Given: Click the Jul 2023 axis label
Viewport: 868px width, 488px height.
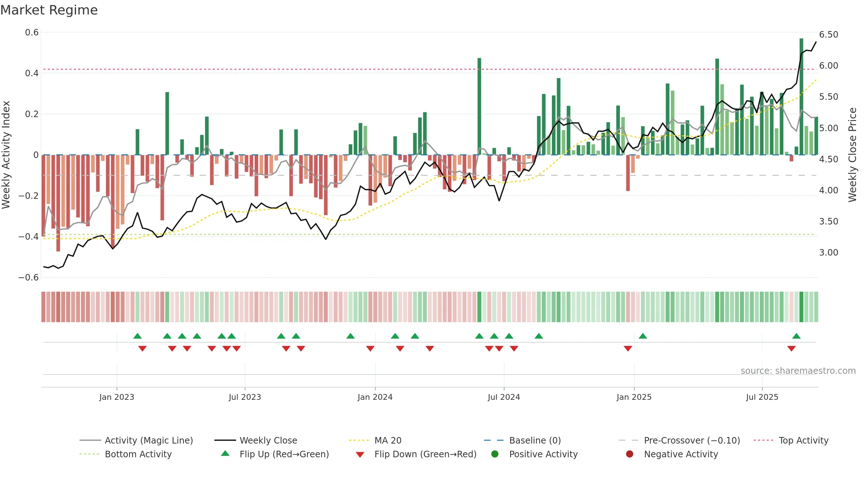Looking at the screenshot, I should [245, 397].
